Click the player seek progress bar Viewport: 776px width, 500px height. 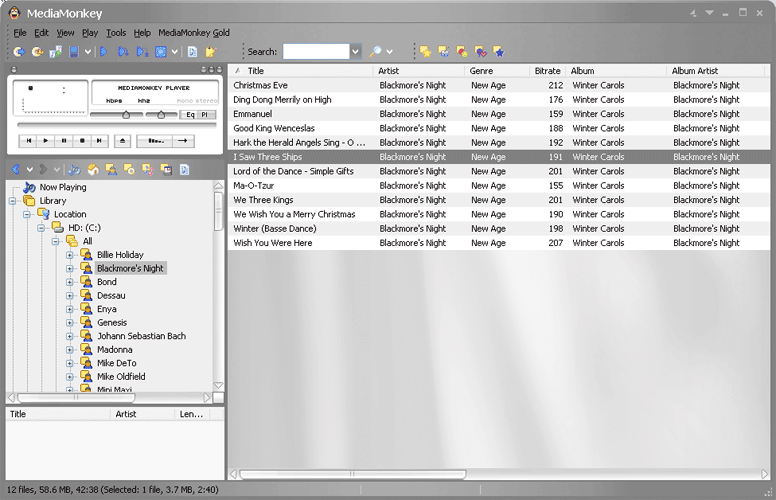point(117,125)
